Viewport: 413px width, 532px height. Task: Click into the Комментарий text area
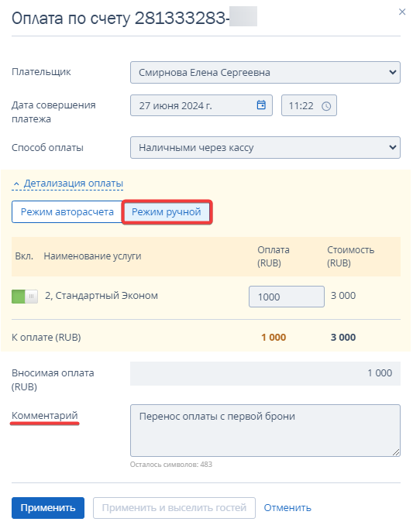point(265,431)
